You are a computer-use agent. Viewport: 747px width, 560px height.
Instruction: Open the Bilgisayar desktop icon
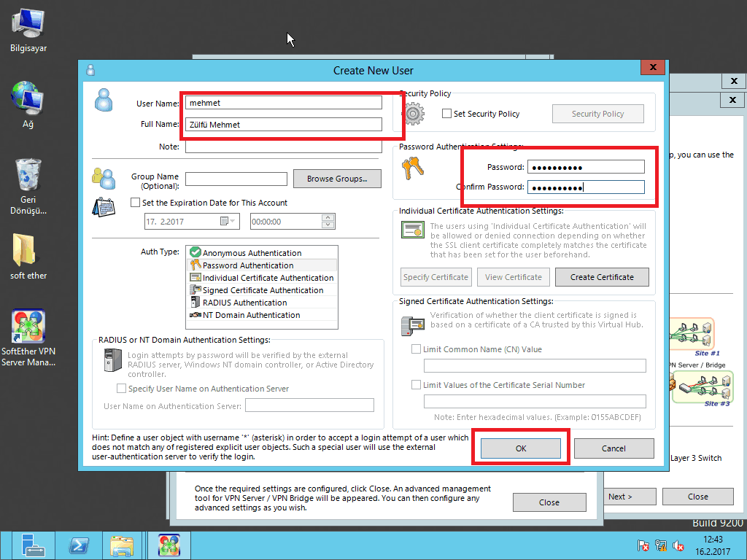[x=28, y=26]
